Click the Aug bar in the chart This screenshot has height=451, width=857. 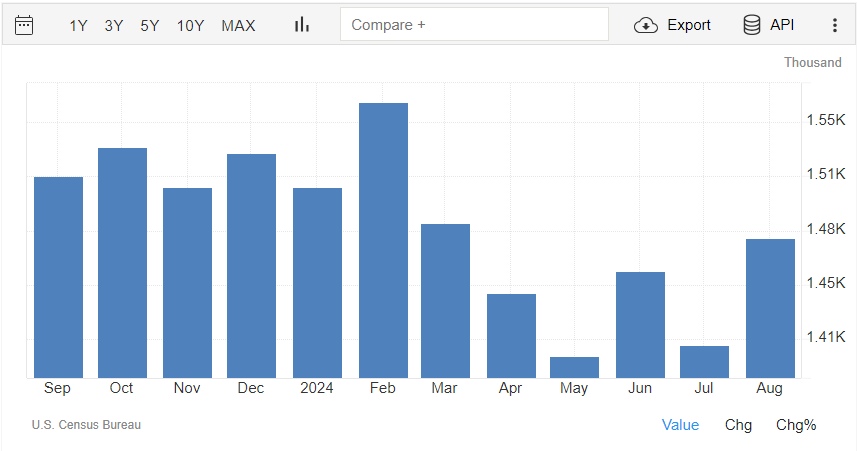pos(771,308)
